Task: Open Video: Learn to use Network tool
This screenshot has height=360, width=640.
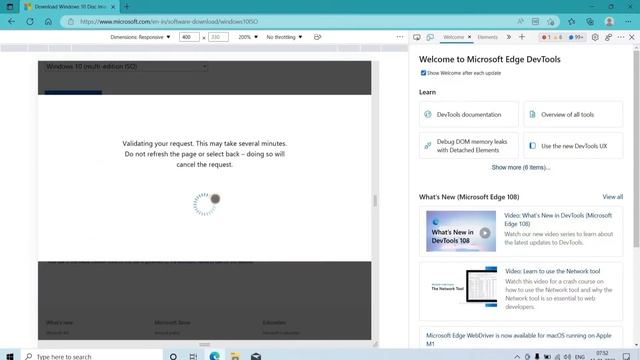Action: 552,271
